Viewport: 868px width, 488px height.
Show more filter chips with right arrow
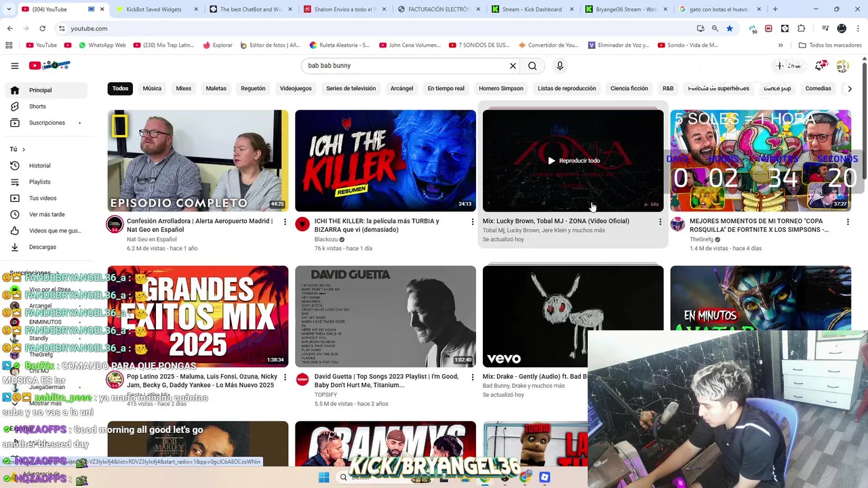850,89
